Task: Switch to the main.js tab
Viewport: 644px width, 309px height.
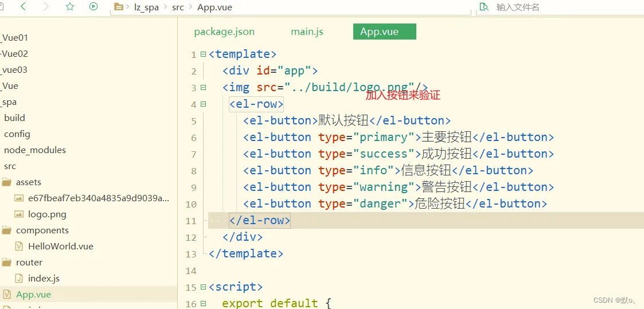Action: pyautogui.click(x=307, y=32)
